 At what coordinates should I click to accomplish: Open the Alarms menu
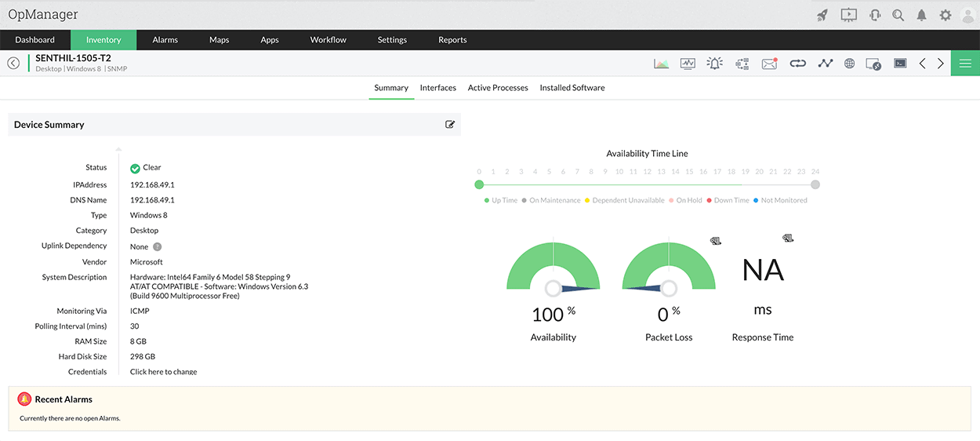165,40
